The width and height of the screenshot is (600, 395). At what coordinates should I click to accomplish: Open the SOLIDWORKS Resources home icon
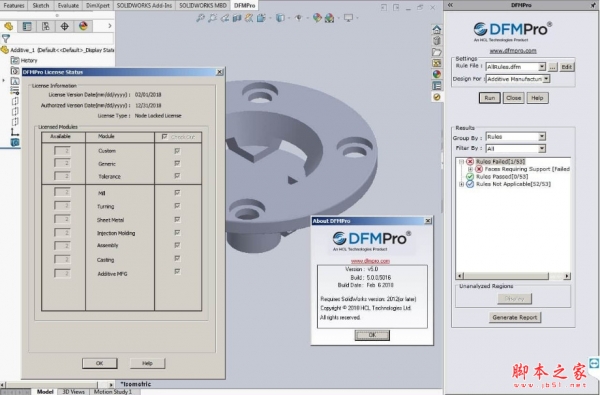(x=437, y=29)
